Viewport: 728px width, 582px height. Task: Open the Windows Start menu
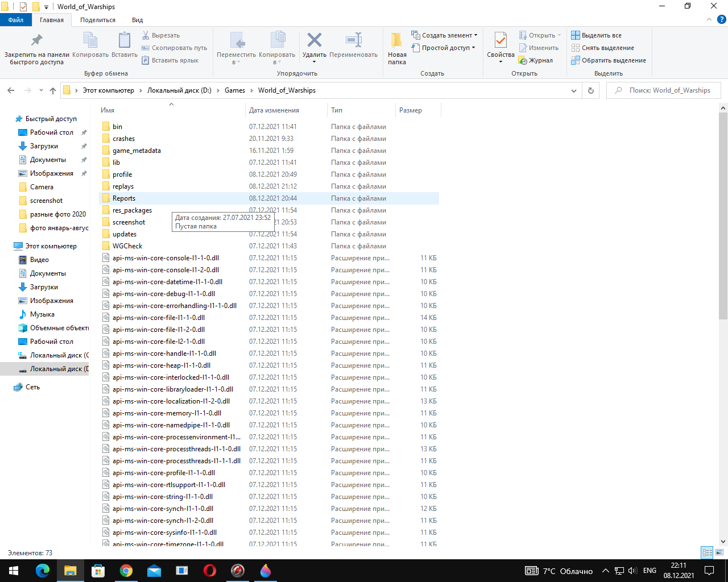point(14,571)
